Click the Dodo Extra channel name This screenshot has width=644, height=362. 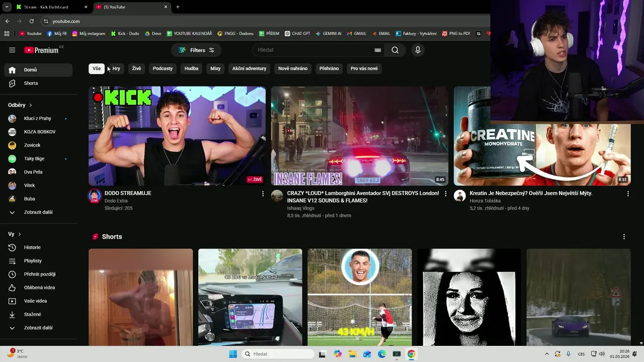tap(116, 201)
